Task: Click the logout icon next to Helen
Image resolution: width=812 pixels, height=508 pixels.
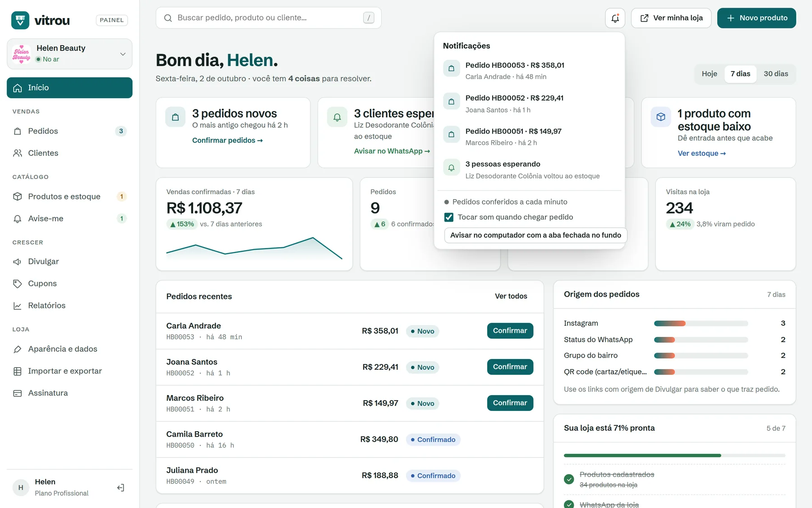Action: [120, 488]
